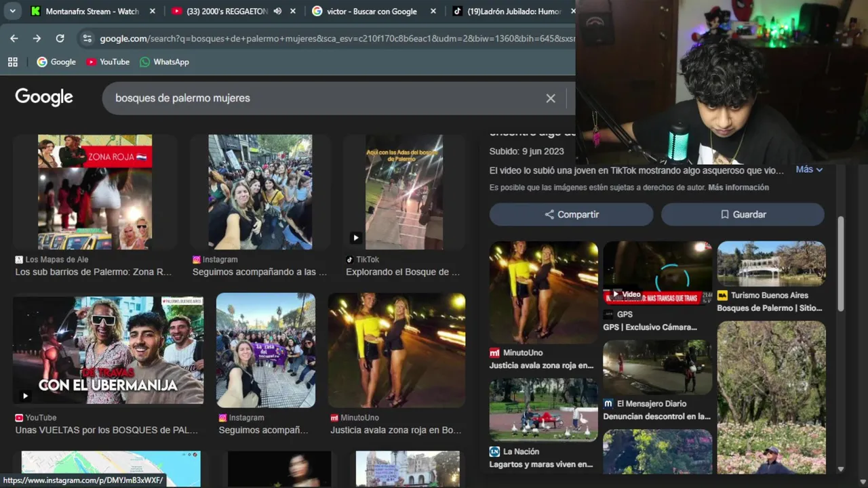868x488 pixels.
Task: Open related MinutoUno image in side panel
Action: (x=544, y=292)
